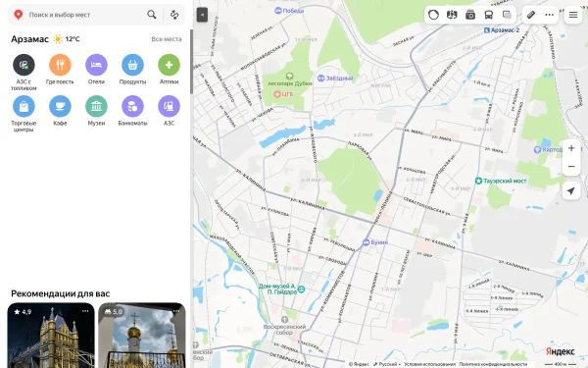The image size is (588, 368).
Task: Click the 'Арзамас-2' station marker
Action: click(487, 30)
